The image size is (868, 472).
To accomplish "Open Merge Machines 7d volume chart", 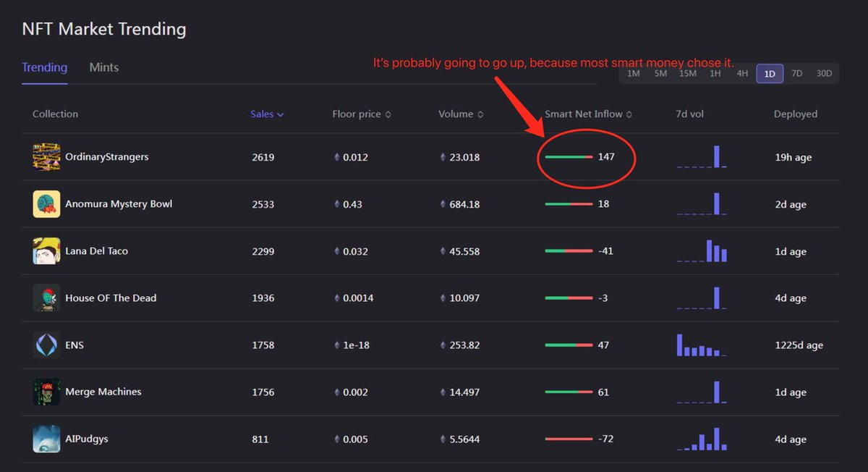I will pyautogui.click(x=702, y=392).
